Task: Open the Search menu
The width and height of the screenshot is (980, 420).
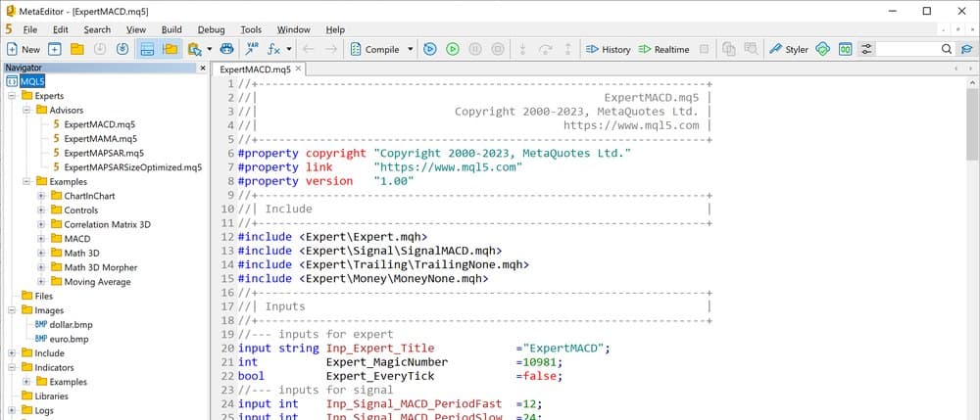Action: point(97,29)
